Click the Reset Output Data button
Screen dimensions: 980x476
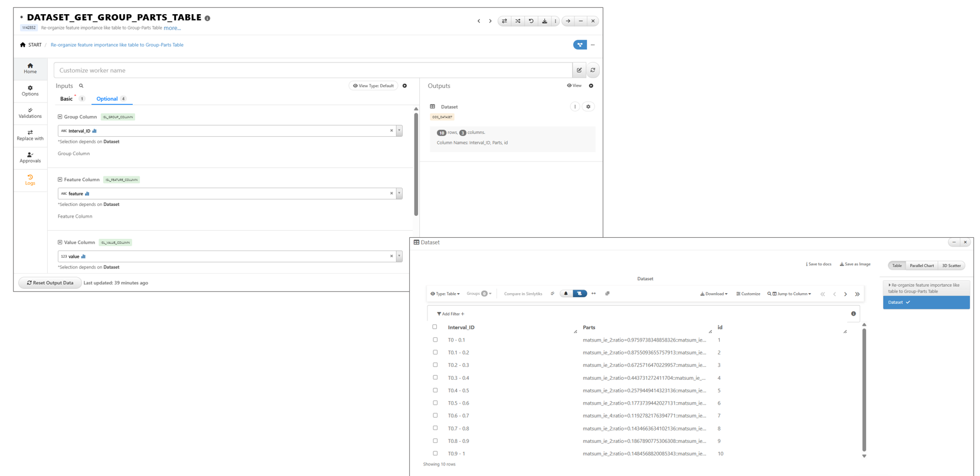pos(50,283)
